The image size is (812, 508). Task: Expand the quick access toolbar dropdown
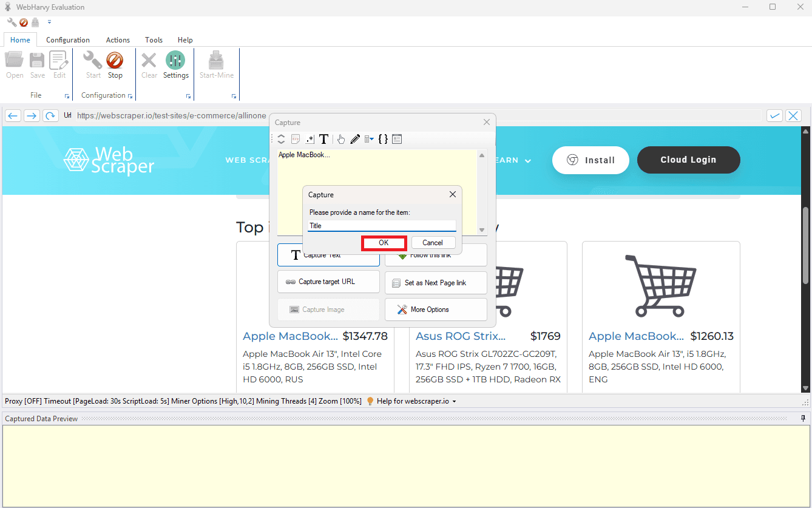tap(49, 22)
